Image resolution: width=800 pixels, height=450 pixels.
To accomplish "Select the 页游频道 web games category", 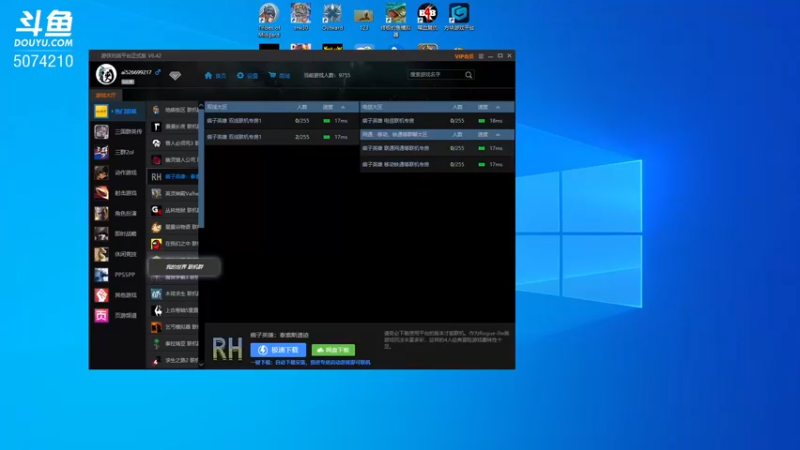I will coord(117,315).
